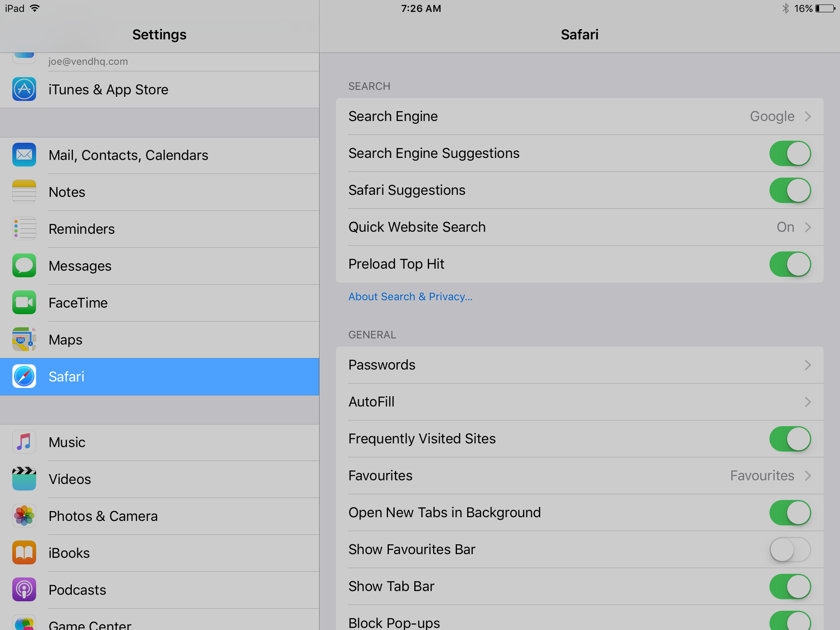The image size is (840, 630).
Task: Tap the Notes app icon
Action: [x=24, y=192]
